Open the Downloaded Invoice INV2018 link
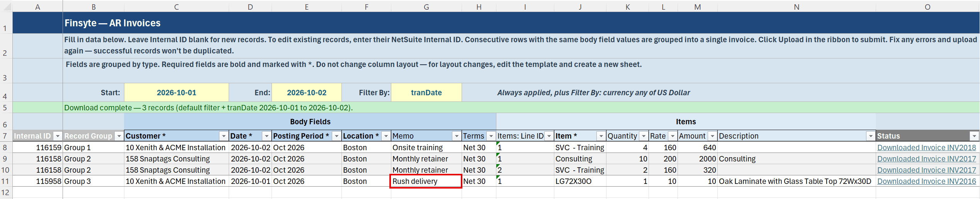 click(x=926, y=148)
